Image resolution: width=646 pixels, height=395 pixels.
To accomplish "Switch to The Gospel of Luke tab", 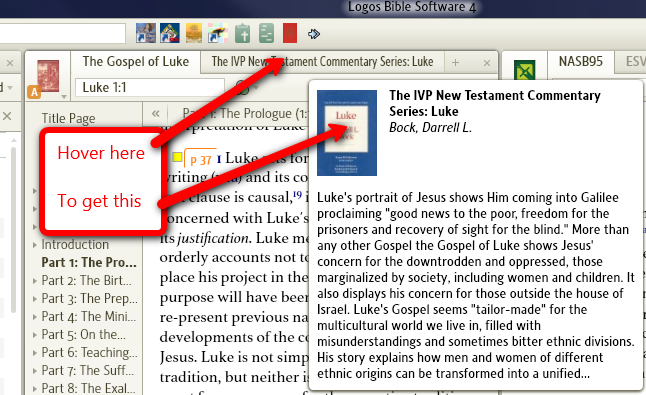I will [136, 62].
